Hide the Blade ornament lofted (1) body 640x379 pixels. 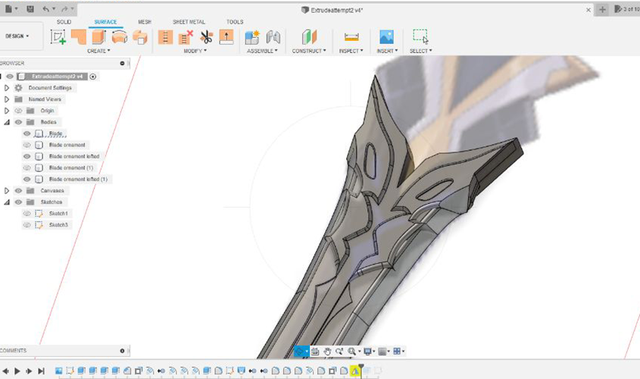tap(27, 179)
